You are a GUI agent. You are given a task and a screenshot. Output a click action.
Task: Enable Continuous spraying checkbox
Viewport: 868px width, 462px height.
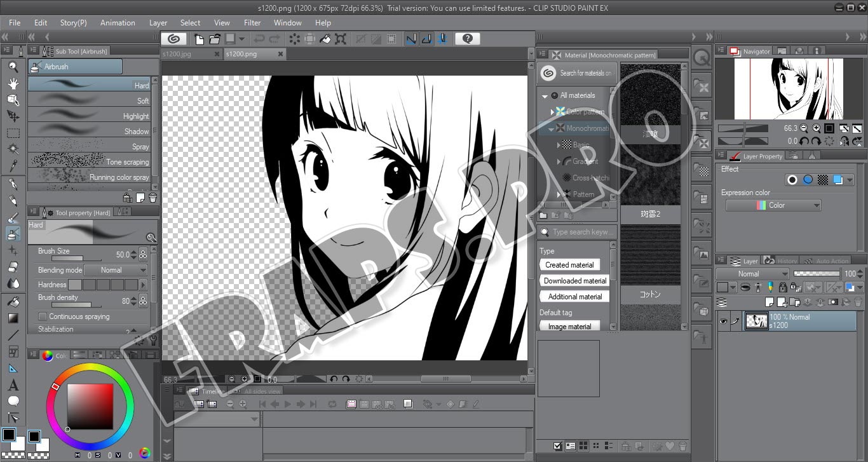pyautogui.click(x=43, y=316)
